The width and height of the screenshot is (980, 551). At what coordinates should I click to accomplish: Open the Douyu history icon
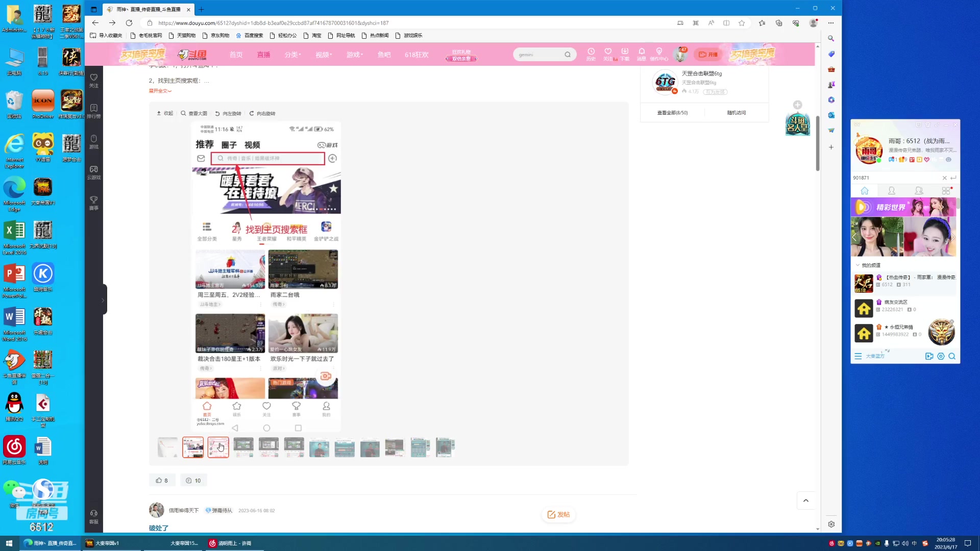click(591, 53)
